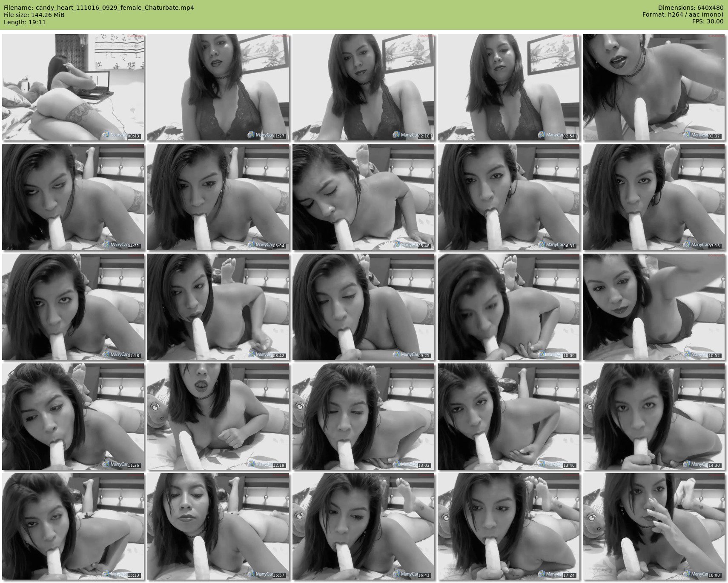
Task: Open the thumbnail at 02:10
Action: pos(364,87)
